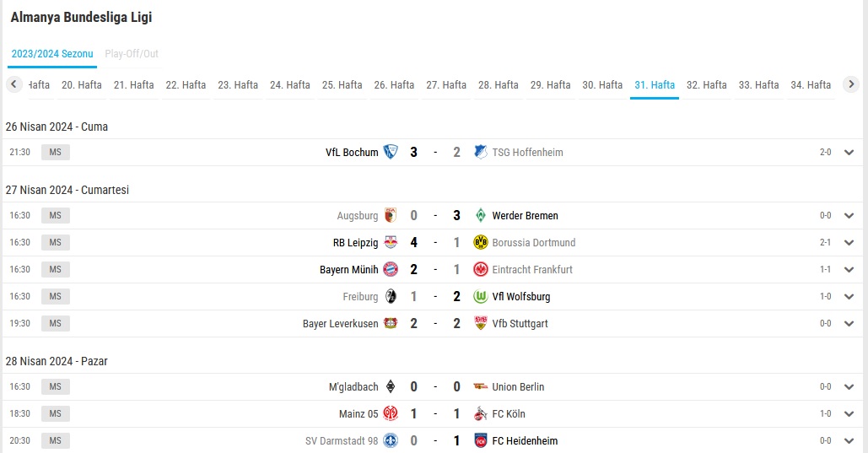The height and width of the screenshot is (453, 868).
Task: Click the Bayer Leverkusen crest
Action: 391,323
